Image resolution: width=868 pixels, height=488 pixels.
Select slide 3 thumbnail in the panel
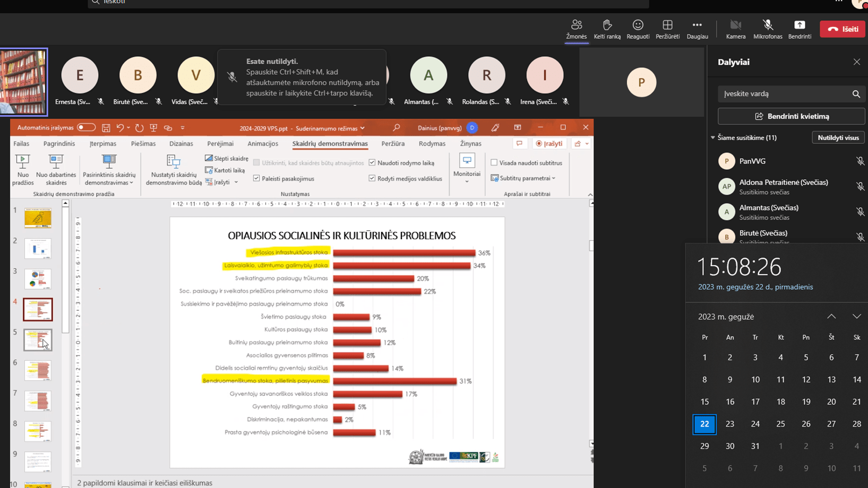tap(37, 279)
